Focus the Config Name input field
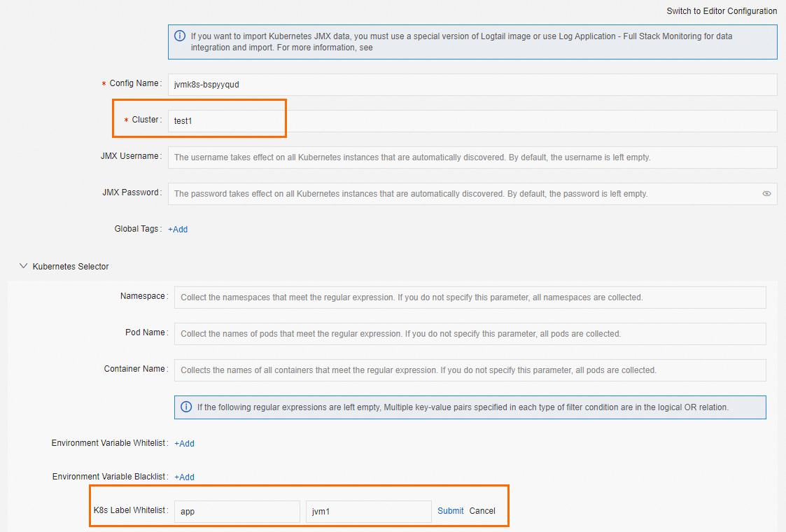This screenshot has height=532, width=786. [x=472, y=85]
